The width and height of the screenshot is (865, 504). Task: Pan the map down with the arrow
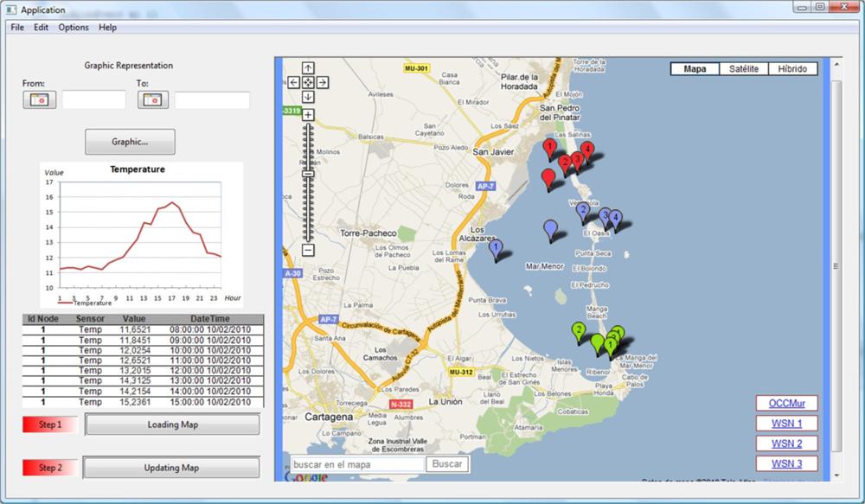308,97
